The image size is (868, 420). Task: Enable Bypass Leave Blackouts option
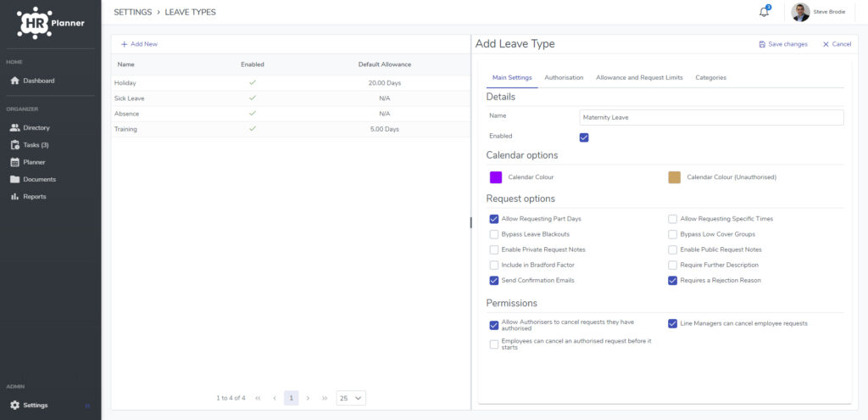tap(494, 234)
